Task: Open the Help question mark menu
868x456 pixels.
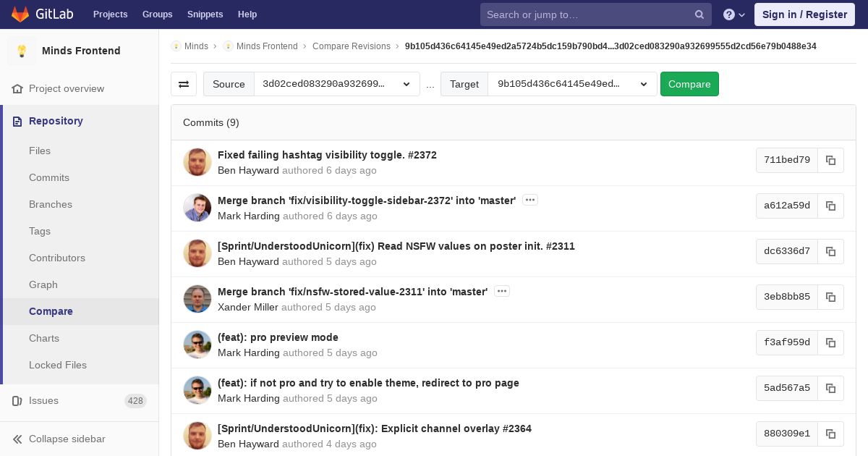Action: [x=733, y=14]
